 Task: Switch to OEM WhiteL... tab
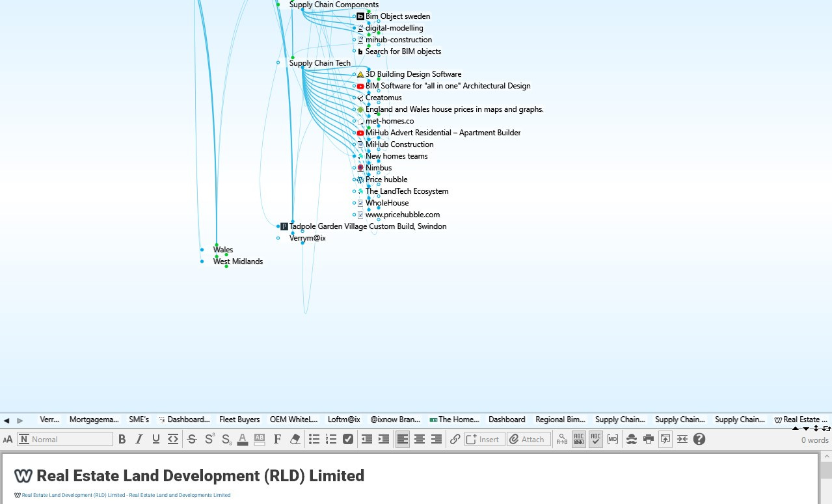(294, 419)
